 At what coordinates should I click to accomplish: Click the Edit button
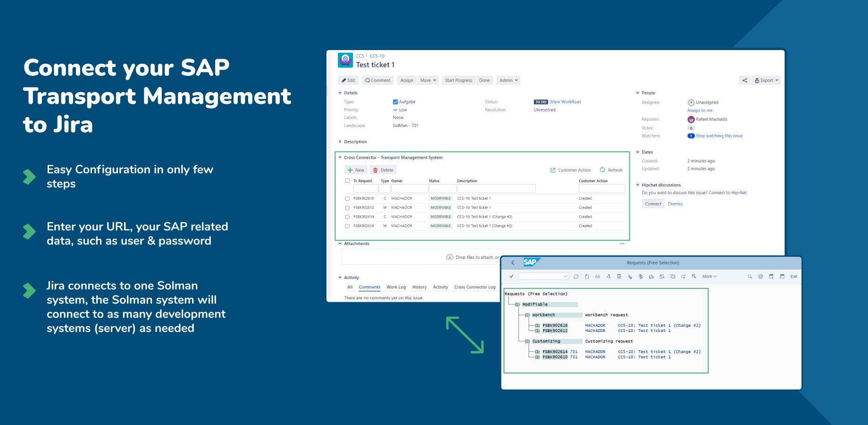coord(349,80)
